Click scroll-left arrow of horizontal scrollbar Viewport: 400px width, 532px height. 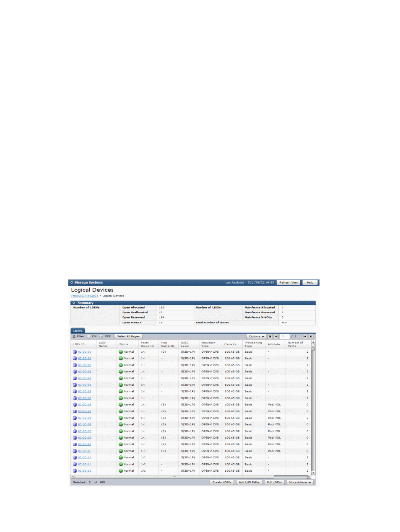pyautogui.click(x=73, y=477)
